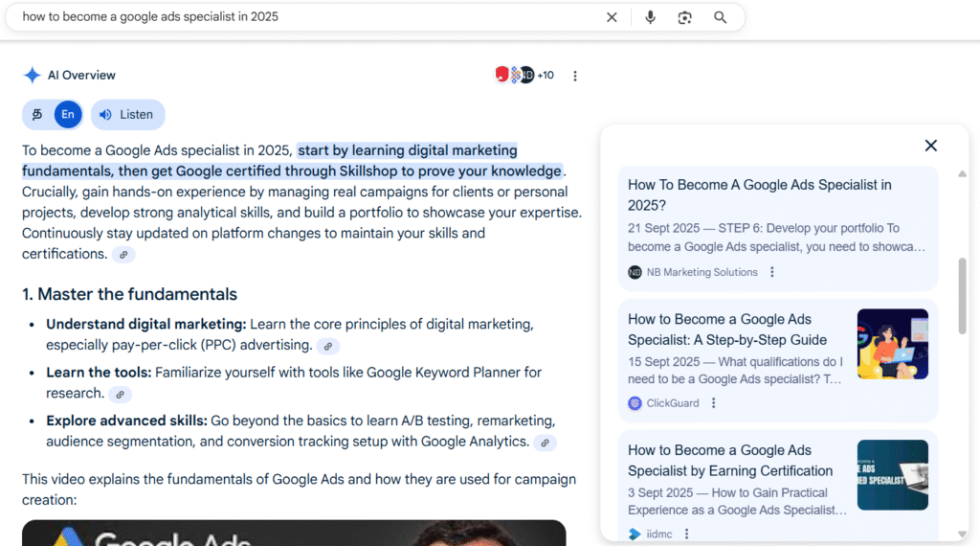Screen dimensions: 980x546
Task: Open more options for NB Marketing Solutions
Action: (x=772, y=272)
